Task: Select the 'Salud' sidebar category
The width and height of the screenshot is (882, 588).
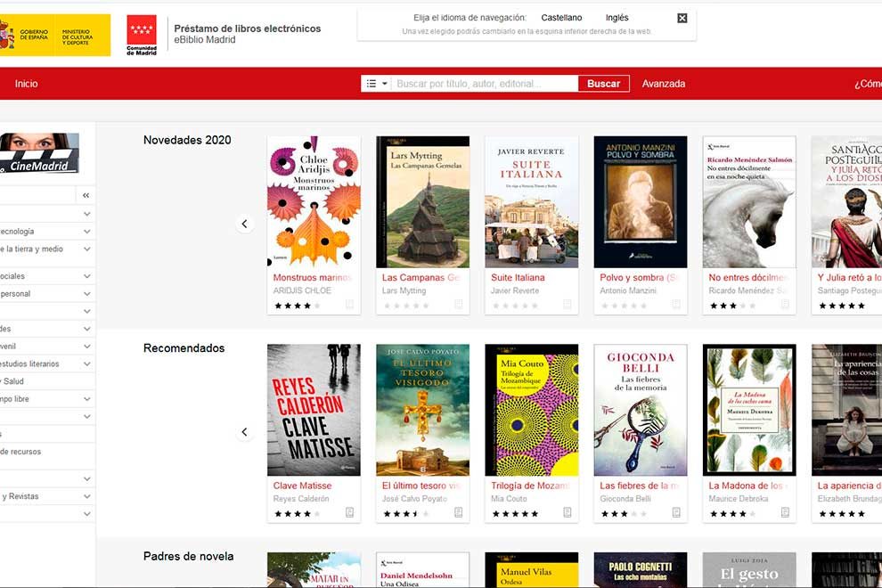Action: (x=13, y=381)
